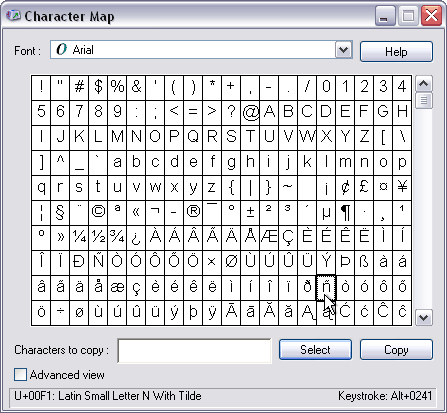
Task: Choose the pound sterling £ symbol
Action: pyautogui.click(x=364, y=187)
